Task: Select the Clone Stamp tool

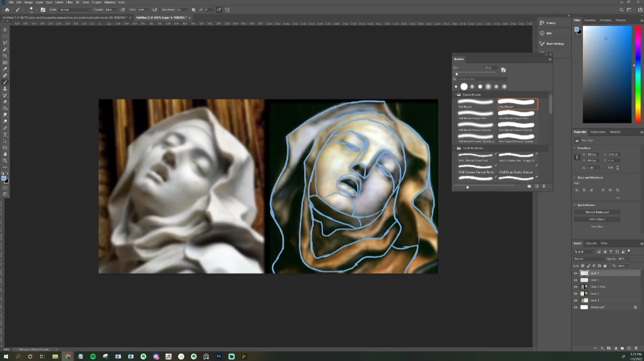Action: [x=5, y=89]
